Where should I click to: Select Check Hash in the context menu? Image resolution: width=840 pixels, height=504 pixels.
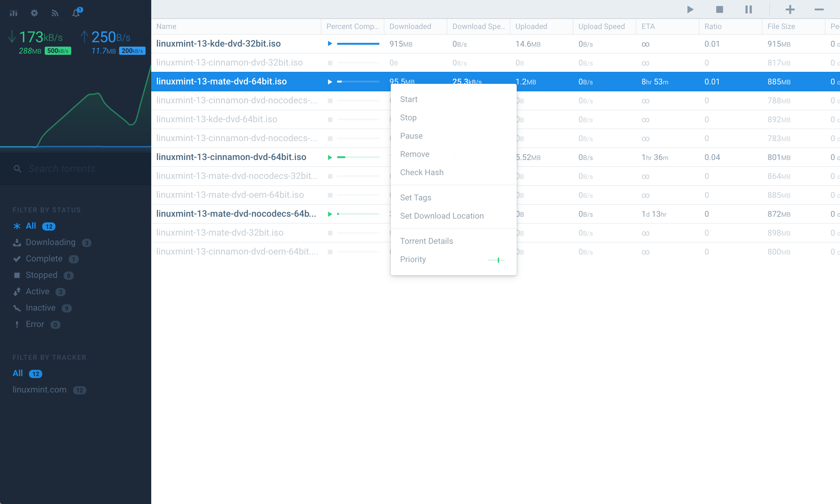coord(422,172)
